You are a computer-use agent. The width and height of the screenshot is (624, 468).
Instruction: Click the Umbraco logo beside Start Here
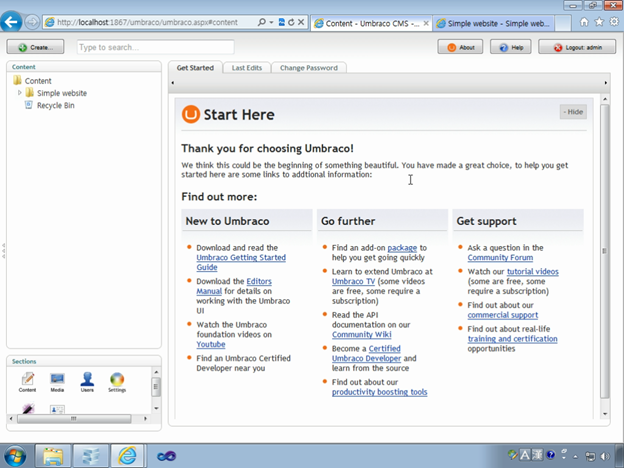191,114
